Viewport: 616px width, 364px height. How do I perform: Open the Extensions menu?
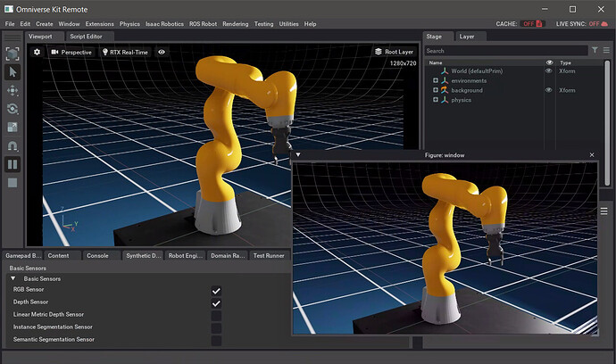(99, 24)
